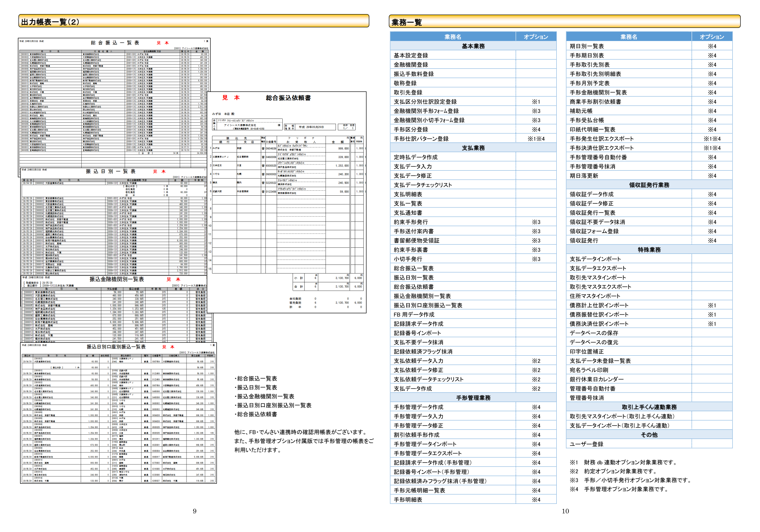Select the 印紙代明細一覧表 row
Viewport: 760px width, 532px height.
649,130
